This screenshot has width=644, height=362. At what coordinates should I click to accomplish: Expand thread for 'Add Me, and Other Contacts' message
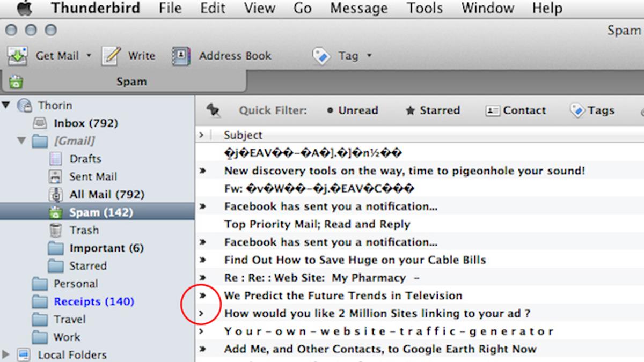coord(203,349)
